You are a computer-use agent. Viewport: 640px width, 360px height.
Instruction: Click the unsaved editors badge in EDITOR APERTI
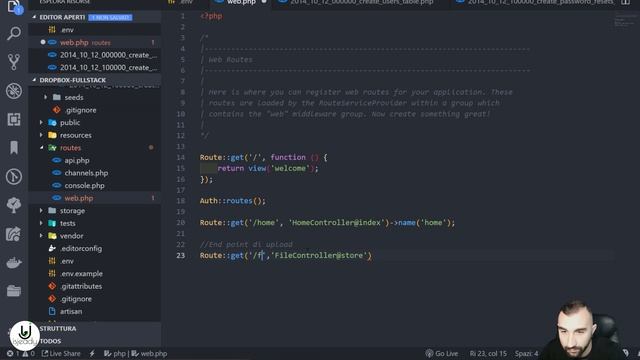pyautogui.click(x=110, y=18)
